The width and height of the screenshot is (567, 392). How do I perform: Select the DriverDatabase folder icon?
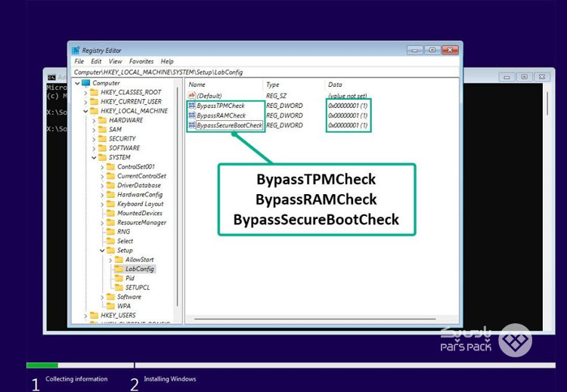click(110, 185)
